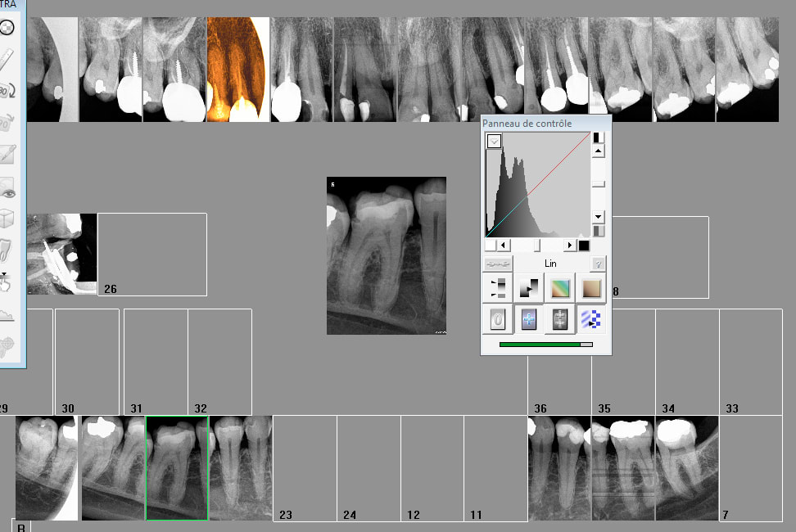The width and height of the screenshot is (796, 532).
Task: Select the orange colorized X-ray thumbnail
Action: coord(238,70)
